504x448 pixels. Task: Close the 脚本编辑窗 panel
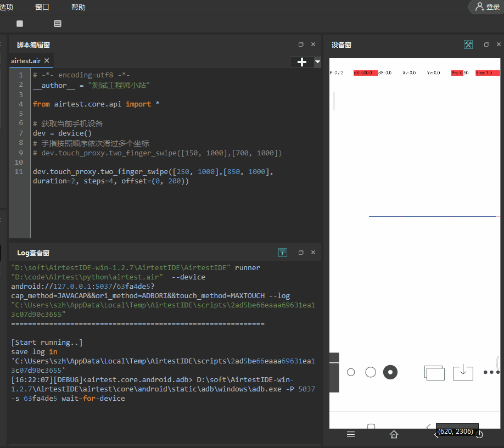pyautogui.click(x=313, y=44)
